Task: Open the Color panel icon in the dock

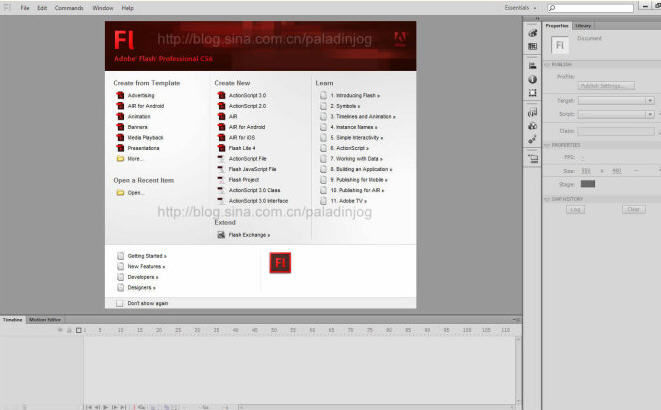Action: coord(532,33)
